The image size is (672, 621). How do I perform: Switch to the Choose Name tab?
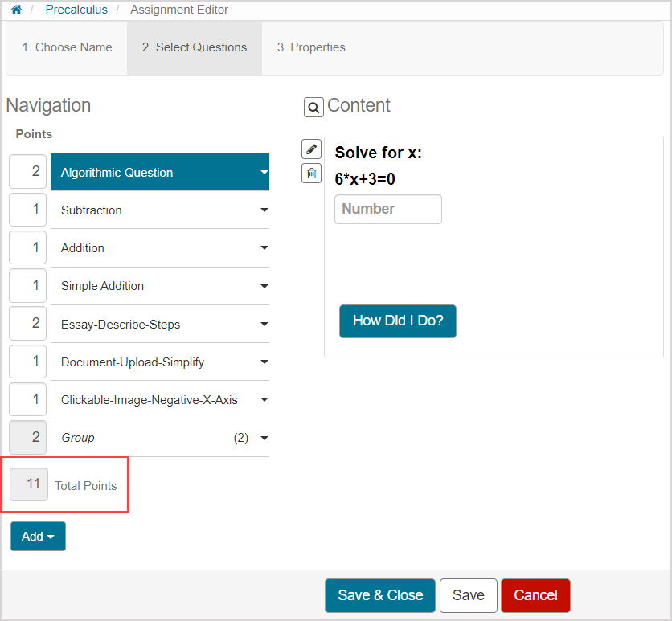[67, 47]
